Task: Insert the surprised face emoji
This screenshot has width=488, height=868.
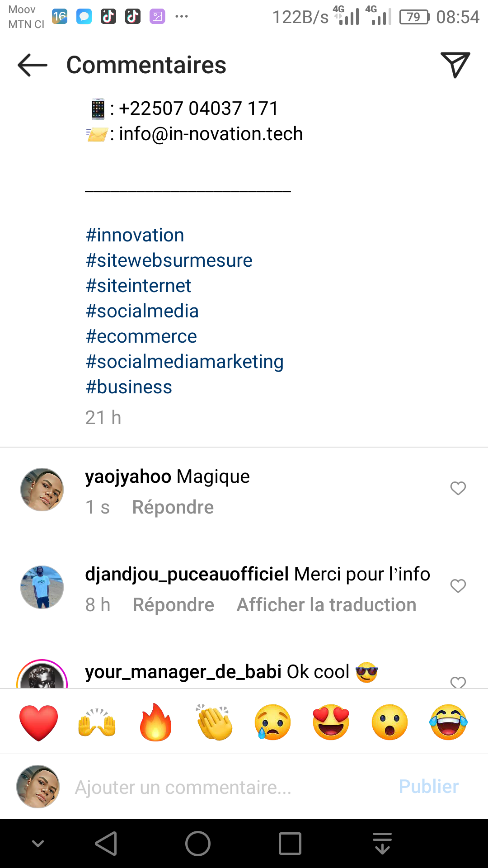Action: pos(389,722)
